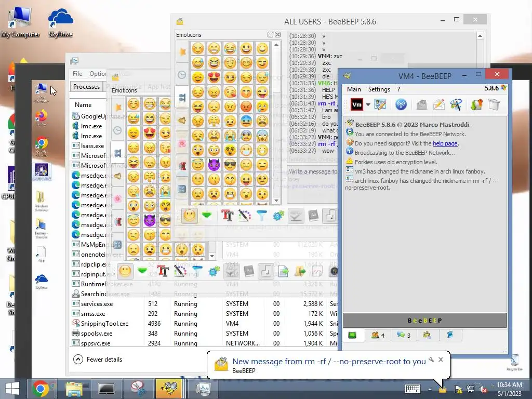Click emoticon list scroll-down arrow
Viewport: 532px width, 399px height.
coord(276,201)
